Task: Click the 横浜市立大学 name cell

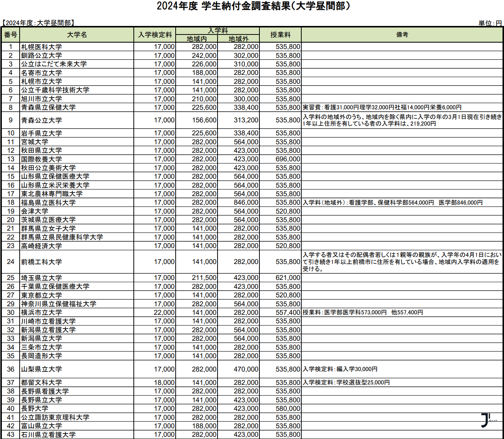Action: point(42,313)
